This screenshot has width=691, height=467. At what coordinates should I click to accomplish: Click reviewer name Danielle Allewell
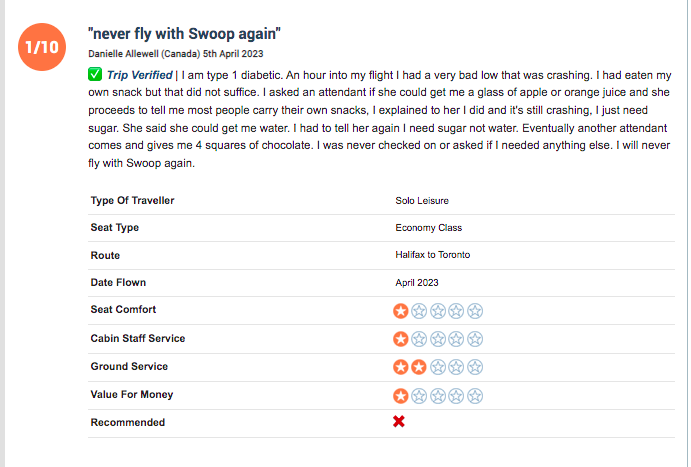(x=129, y=53)
